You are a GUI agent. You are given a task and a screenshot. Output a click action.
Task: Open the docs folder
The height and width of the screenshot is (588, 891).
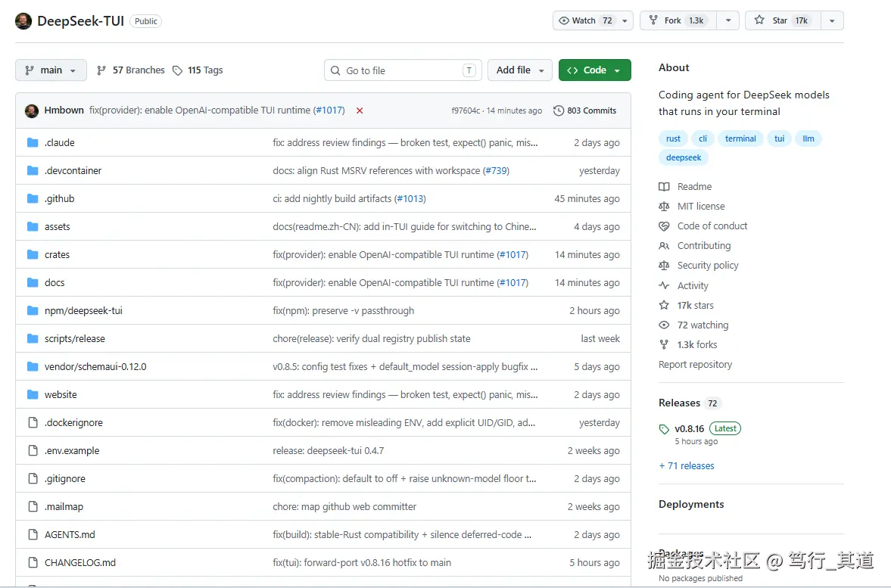55,282
